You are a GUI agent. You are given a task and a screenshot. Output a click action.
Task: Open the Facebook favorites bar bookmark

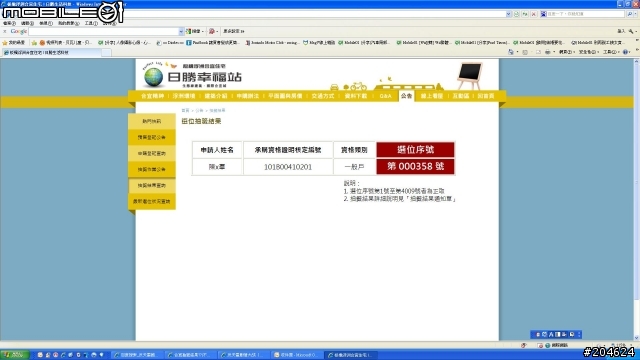tap(212, 42)
